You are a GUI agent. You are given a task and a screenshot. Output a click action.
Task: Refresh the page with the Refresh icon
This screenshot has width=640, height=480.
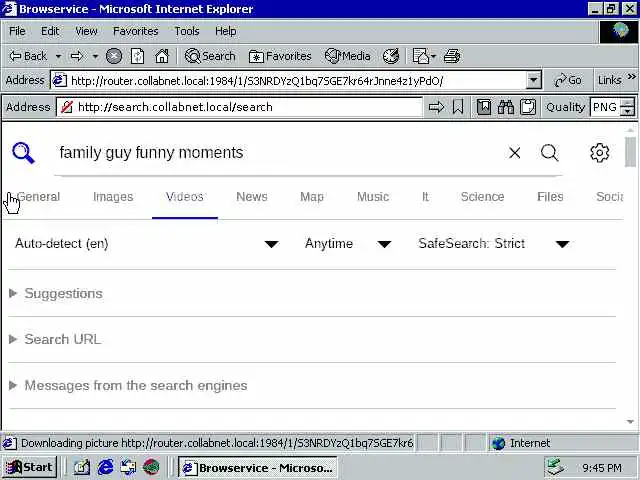pyautogui.click(x=138, y=56)
